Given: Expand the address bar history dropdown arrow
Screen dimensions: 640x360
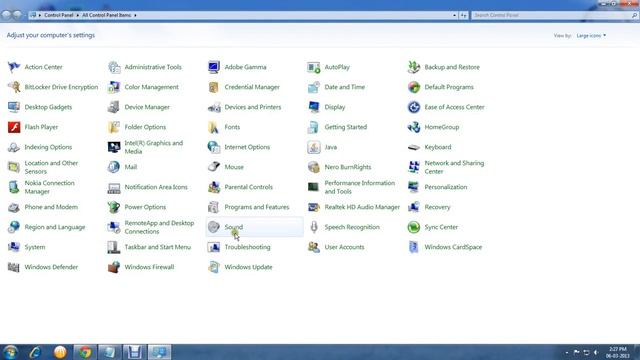Looking at the screenshot, I should coord(454,15).
